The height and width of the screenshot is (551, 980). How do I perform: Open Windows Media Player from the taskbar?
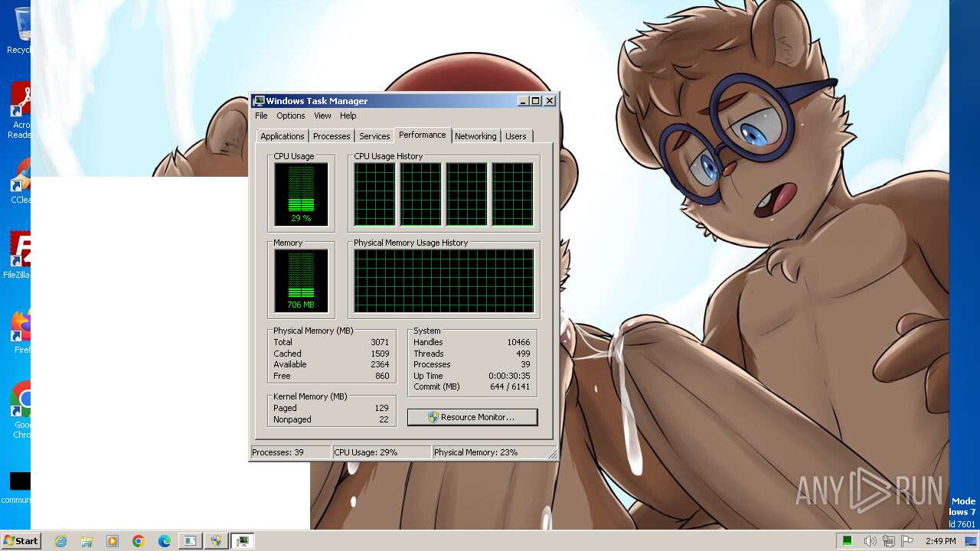coord(113,541)
